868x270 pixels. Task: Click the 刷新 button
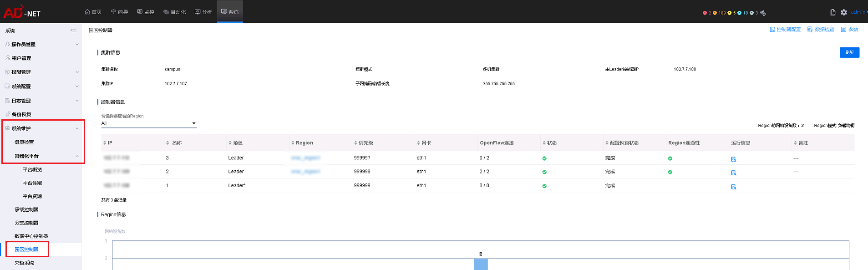coord(849,52)
